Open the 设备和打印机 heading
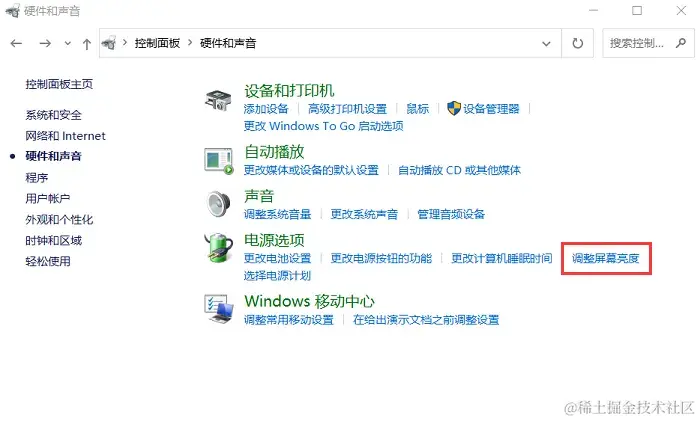Image resolution: width=700 pixels, height=421 pixels. click(x=289, y=91)
